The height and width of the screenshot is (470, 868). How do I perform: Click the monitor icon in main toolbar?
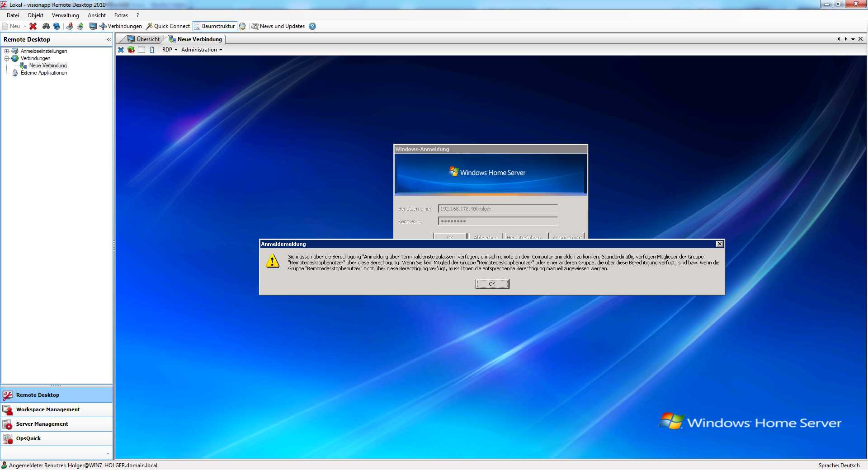93,26
